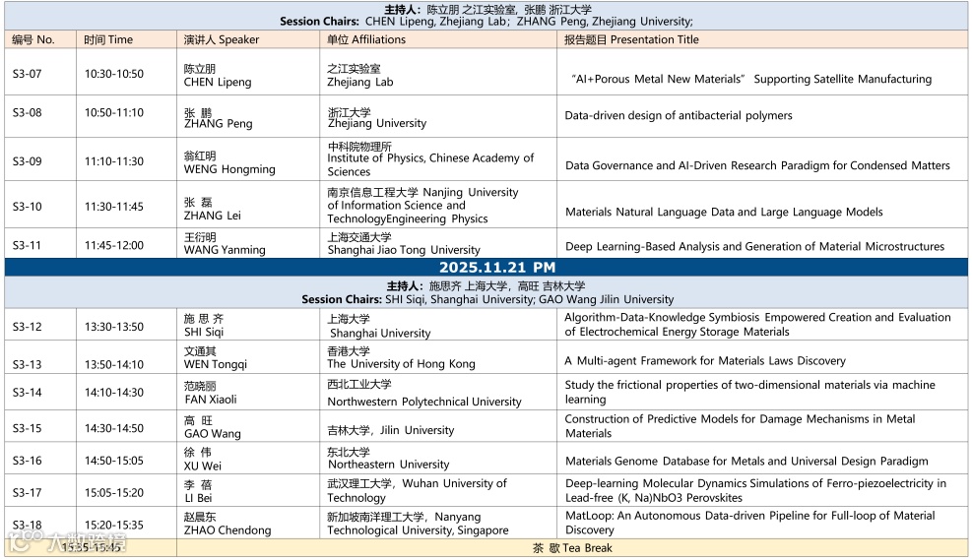Select Shanghai Jiao Tong University affiliation
The height and width of the screenshot is (560, 972).
coord(404,244)
